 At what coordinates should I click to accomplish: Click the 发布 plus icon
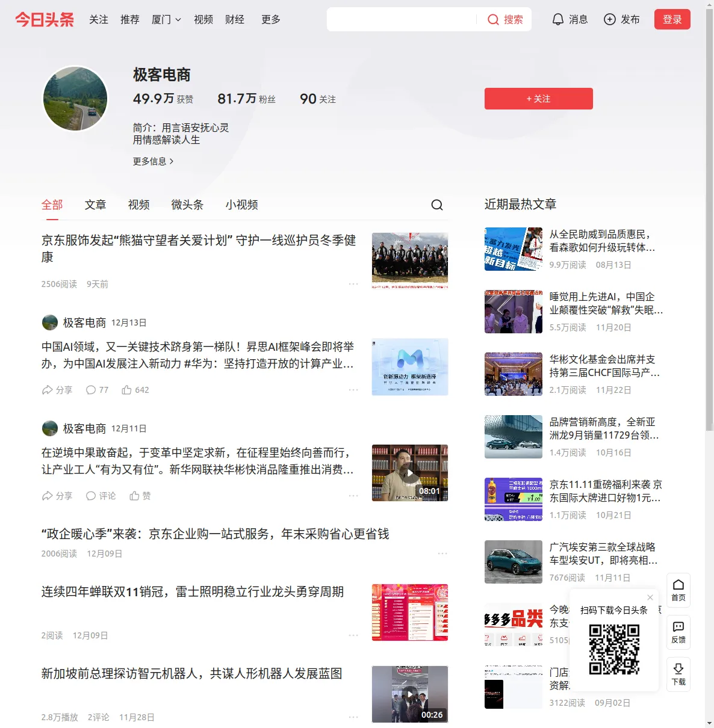click(x=610, y=19)
